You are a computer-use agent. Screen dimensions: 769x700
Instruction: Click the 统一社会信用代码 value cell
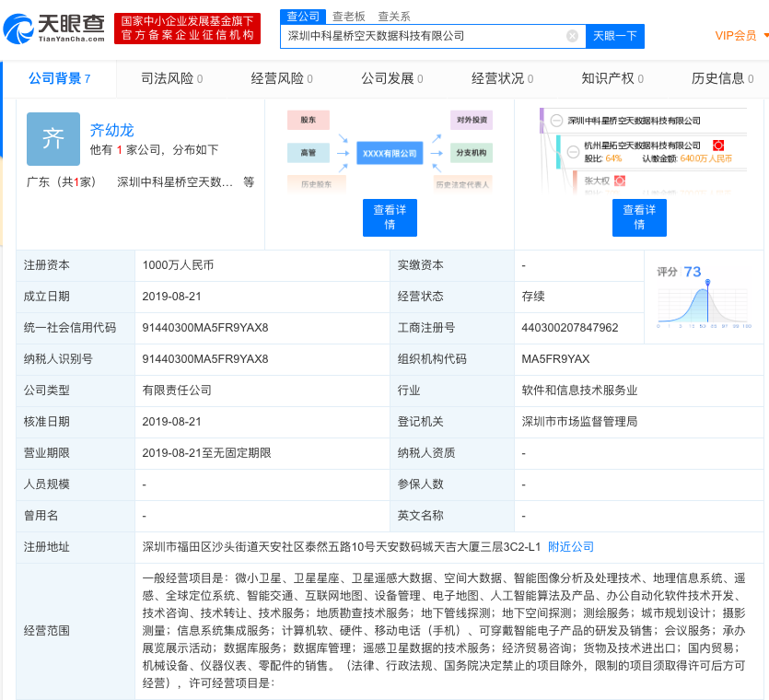[x=262, y=328]
